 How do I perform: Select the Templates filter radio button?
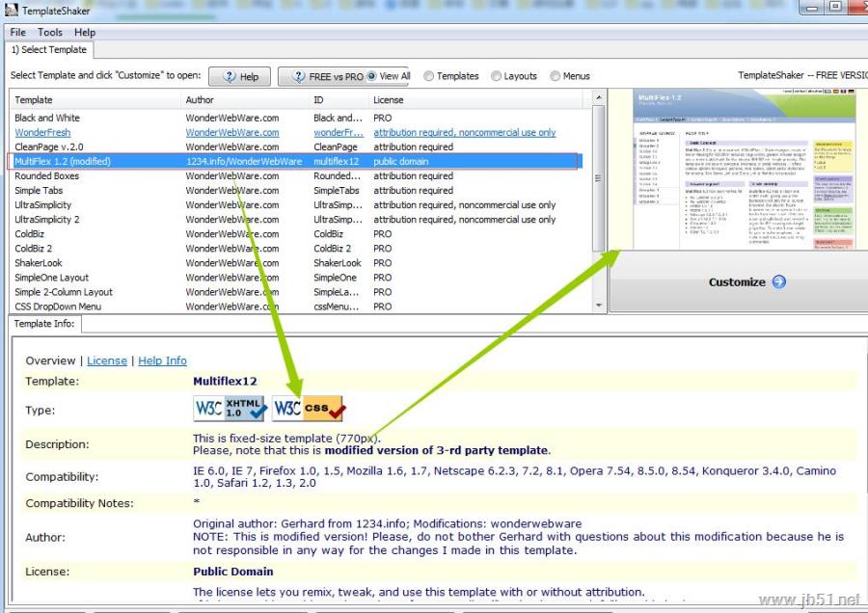[x=428, y=76]
